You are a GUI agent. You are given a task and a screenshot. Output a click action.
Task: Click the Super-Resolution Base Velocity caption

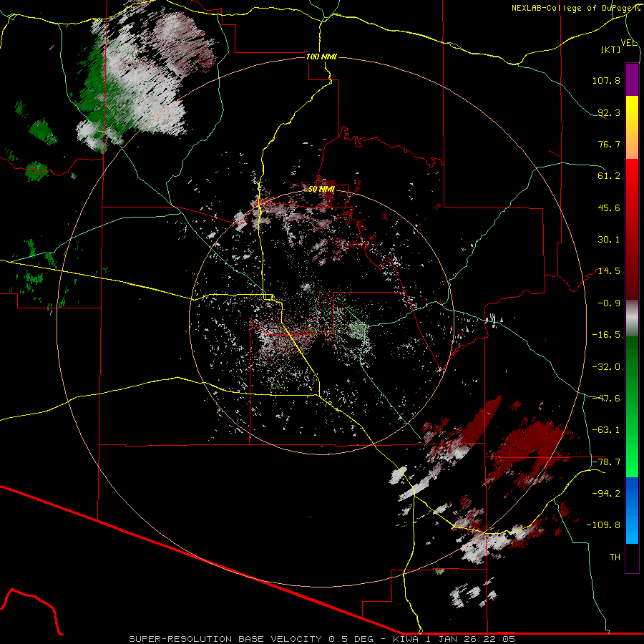click(x=321, y=639)
